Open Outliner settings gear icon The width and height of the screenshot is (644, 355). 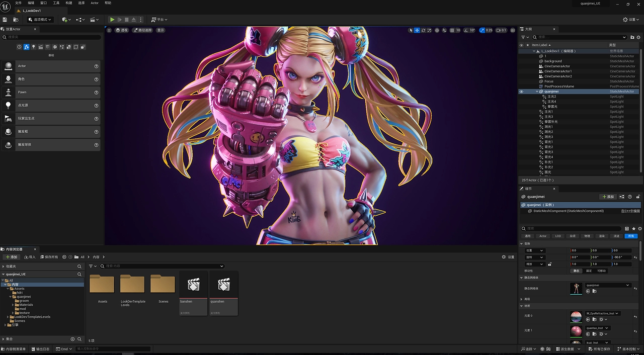click(638, 37)
